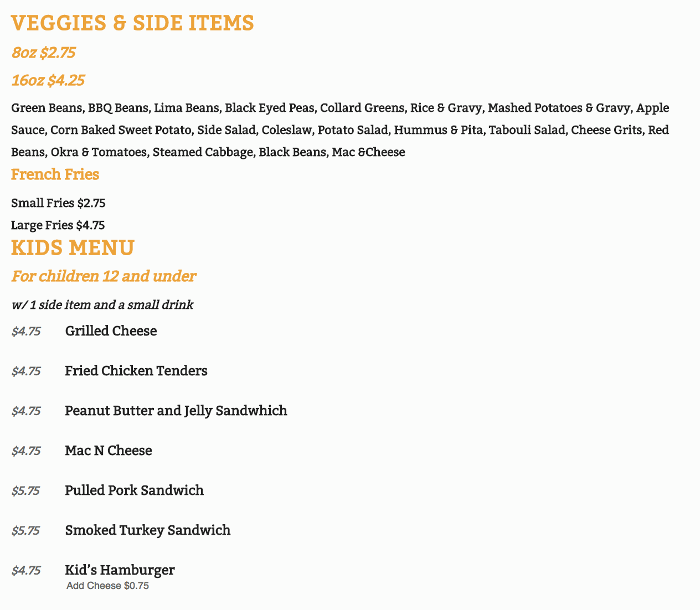Select the Grilled Cheese menu item

click(111, 331)
